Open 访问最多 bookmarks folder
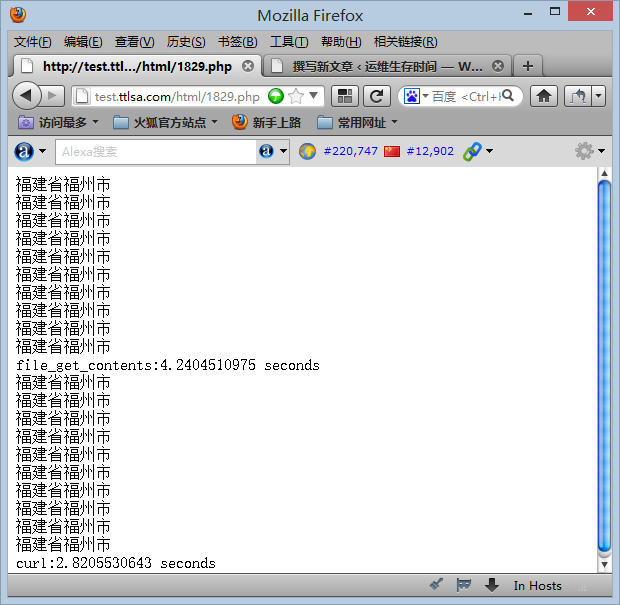This screenshot has height=605, width=620. point(58,123)
